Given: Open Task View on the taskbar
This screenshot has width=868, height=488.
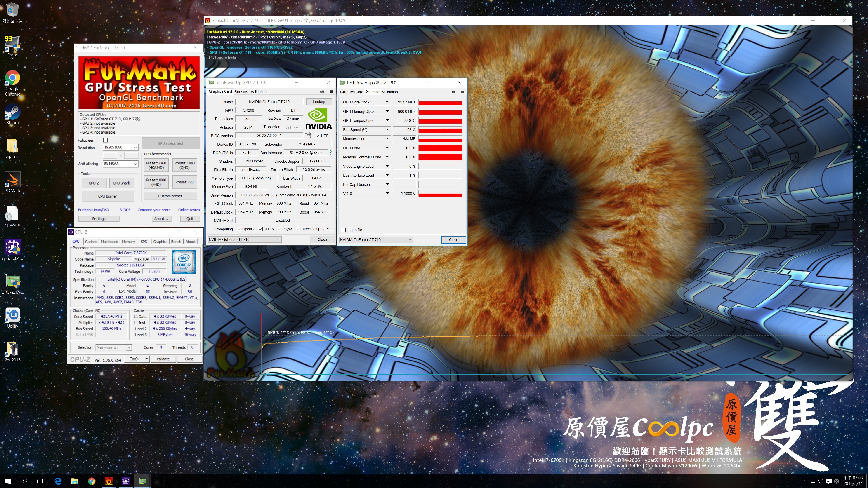Looking at the screenshot, I should tap(41, 481).
